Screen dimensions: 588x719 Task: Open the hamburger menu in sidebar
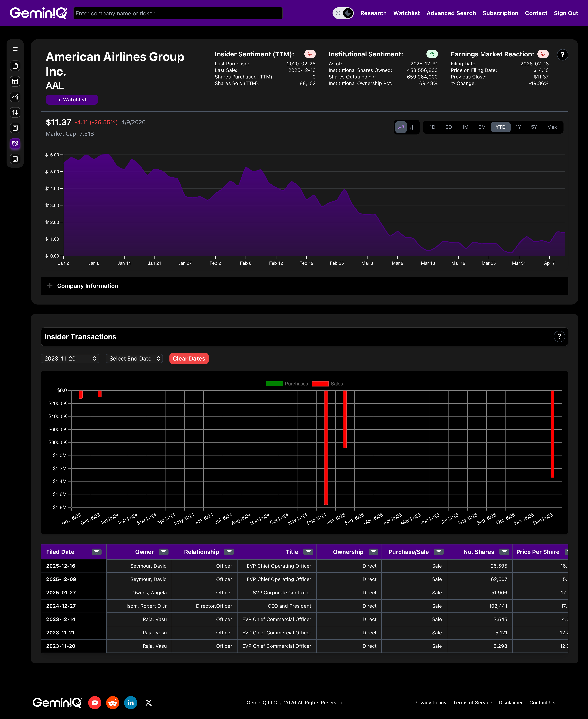point(15,49)
